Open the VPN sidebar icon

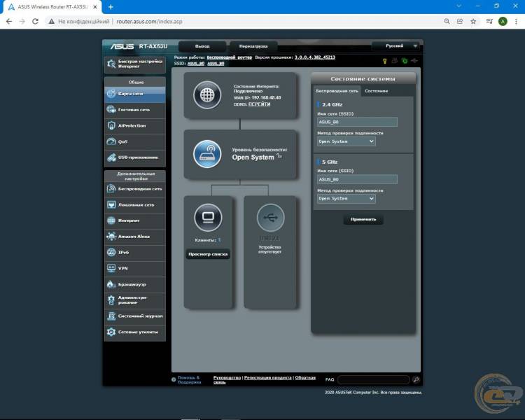click(x=111, y=268)
